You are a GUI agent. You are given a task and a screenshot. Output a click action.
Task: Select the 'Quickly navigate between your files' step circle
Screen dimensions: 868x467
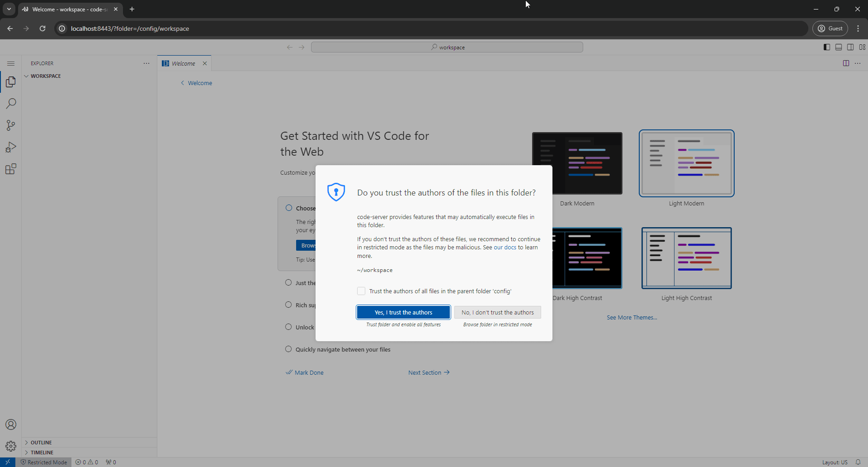288,349
